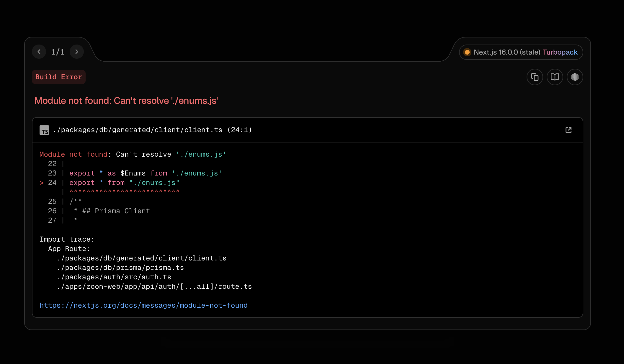Click the route.ts path in the import trace
This screenshot has height=364, width=624.
(154, 286)
